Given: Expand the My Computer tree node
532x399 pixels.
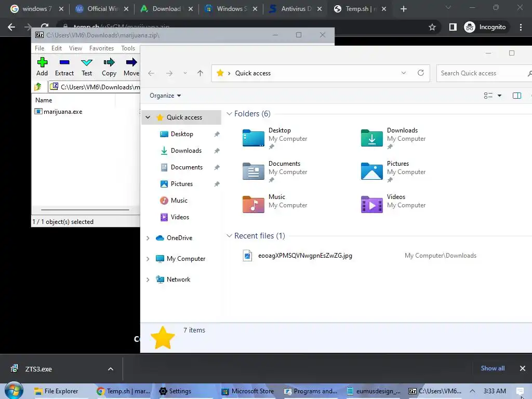Looking at the screenshot, I should click(148, 259).
